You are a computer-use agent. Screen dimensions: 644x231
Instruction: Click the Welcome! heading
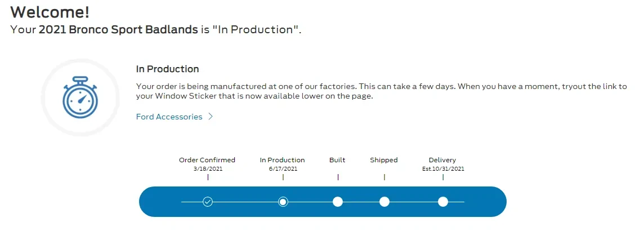pyautogui.click(x=50, y=12)
